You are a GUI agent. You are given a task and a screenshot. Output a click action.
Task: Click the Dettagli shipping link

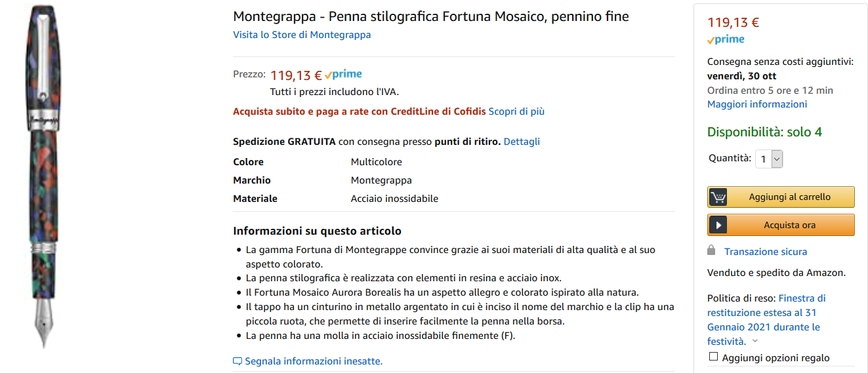pyautogui.click(x=522, y=142)
